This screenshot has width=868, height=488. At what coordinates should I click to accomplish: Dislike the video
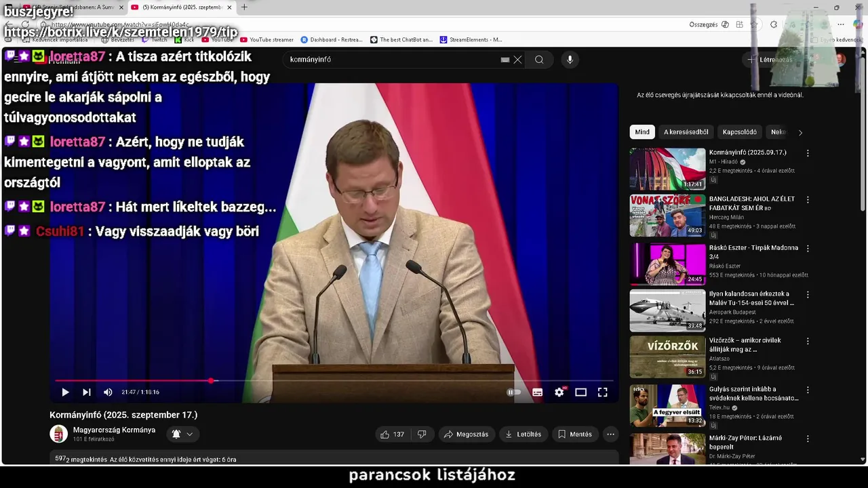tap(422, 434)
